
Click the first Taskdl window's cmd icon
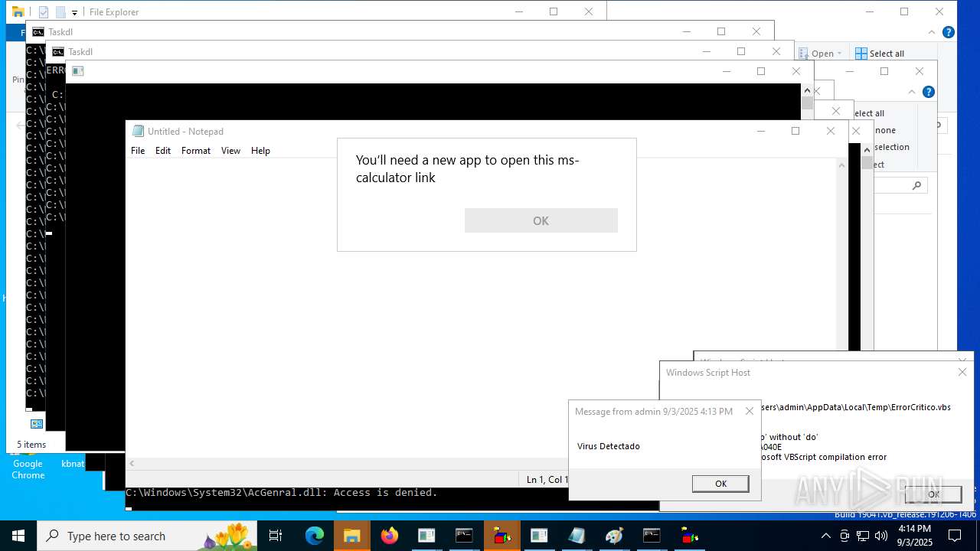click(38, 32)
